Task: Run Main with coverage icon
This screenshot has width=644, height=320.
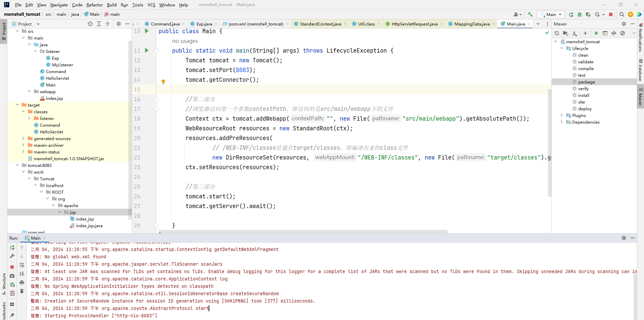Action: [x=588, y=14]
